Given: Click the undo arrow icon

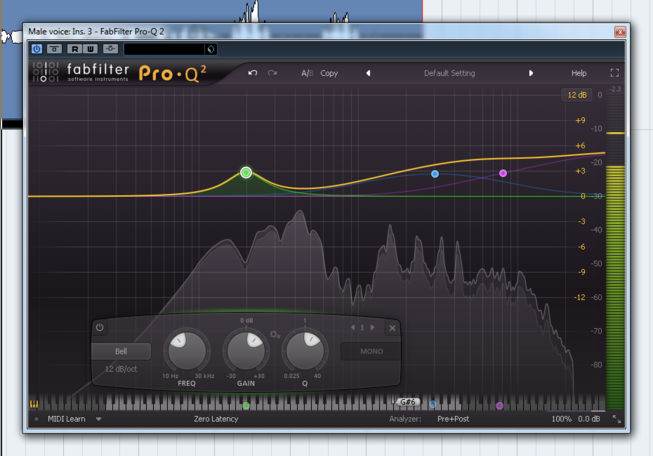Looking at the screenshot, I should pyautogui.click(x=253, y=73).
